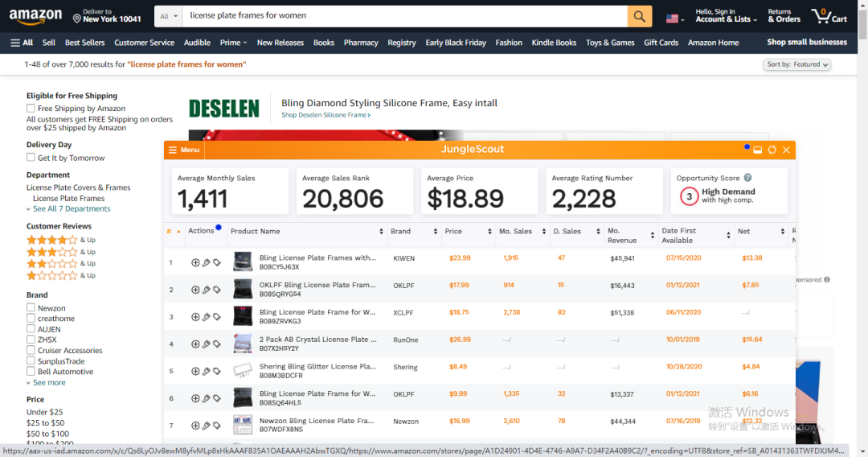Click the plus icon in Newzon row
This screenshot has width=868, height=457.
click(195, 426)
